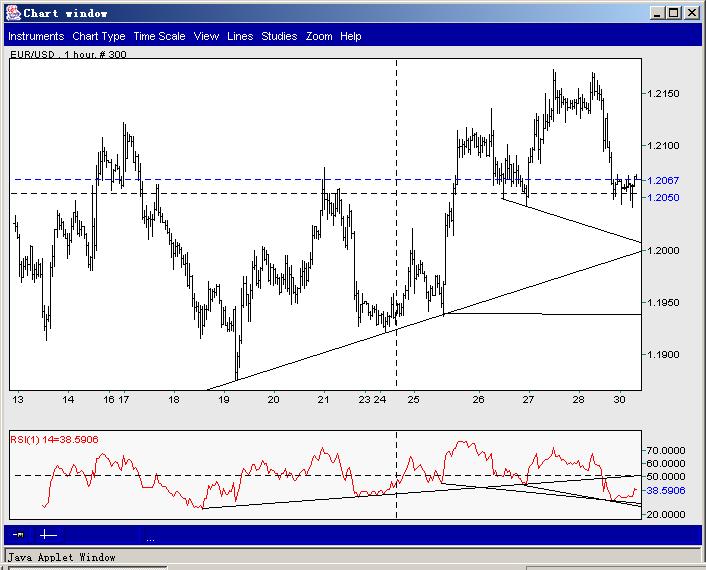Open the Studies menu

(279, 36)
